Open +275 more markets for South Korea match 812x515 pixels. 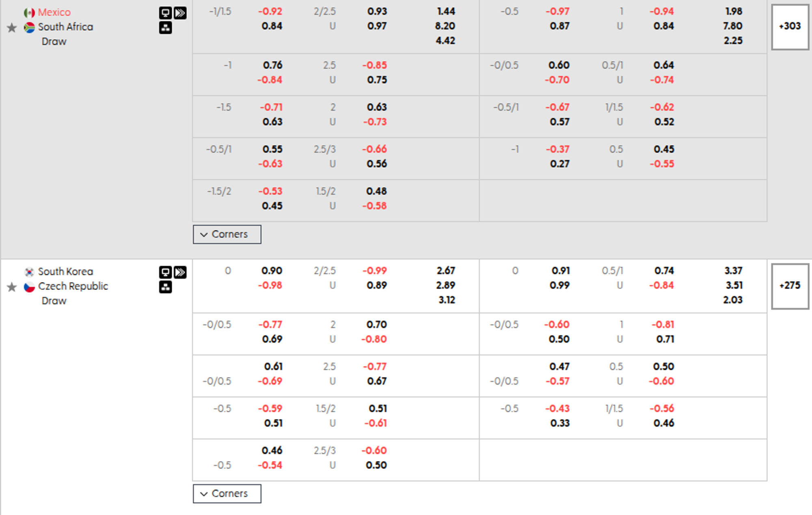tap(790, 286)
